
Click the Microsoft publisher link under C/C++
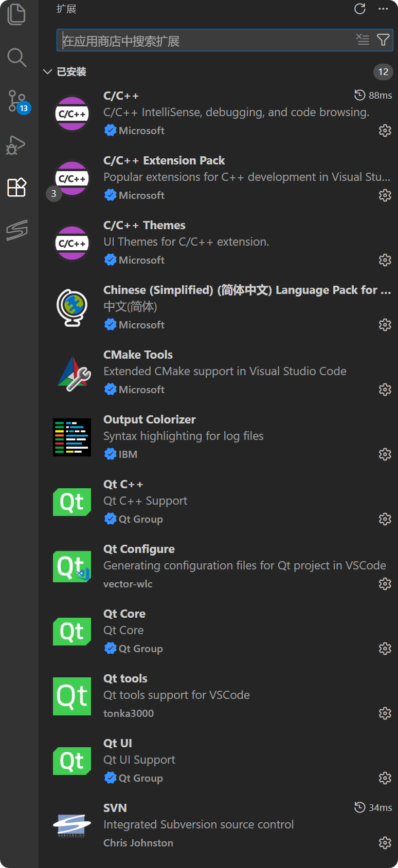point(139,131)
